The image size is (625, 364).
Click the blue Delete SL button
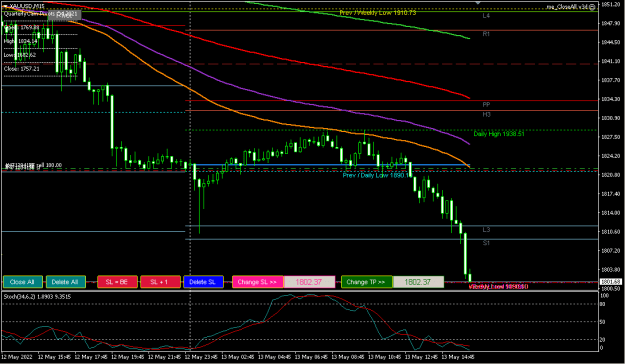pyautogui.click(x=203, y=282)
